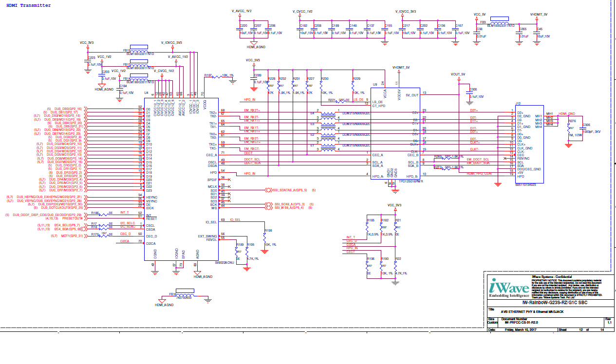This screenshot has height=364, width=616.
Task: Select capacitor label C223
Action: pyautogui.click(x=92, y=57)
